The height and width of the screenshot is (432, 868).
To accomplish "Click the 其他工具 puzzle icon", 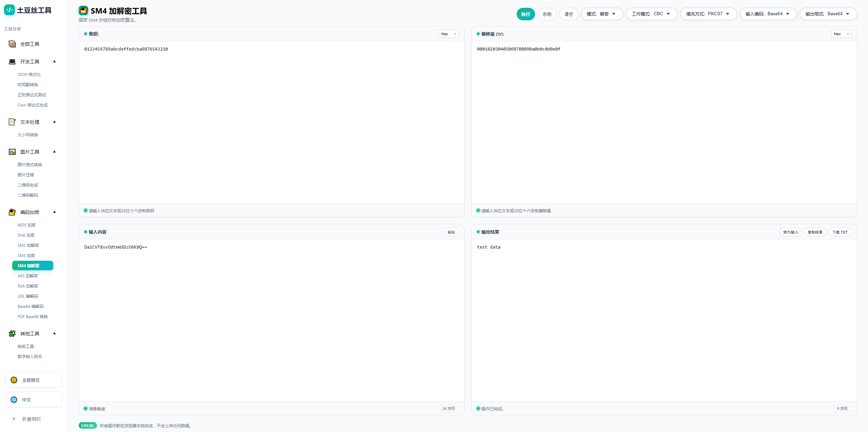I will (x=12, y=334).
